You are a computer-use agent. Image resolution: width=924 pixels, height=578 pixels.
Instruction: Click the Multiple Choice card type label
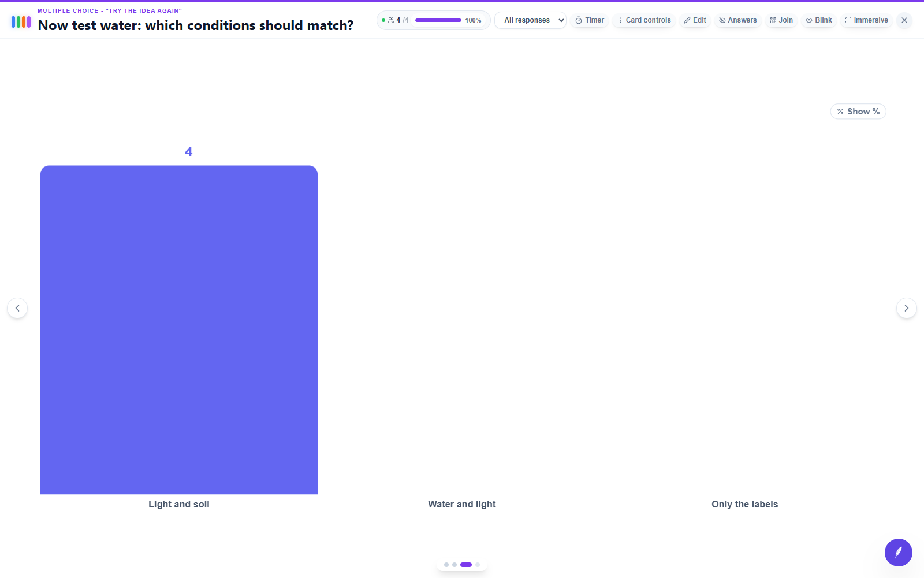point(110,10)
